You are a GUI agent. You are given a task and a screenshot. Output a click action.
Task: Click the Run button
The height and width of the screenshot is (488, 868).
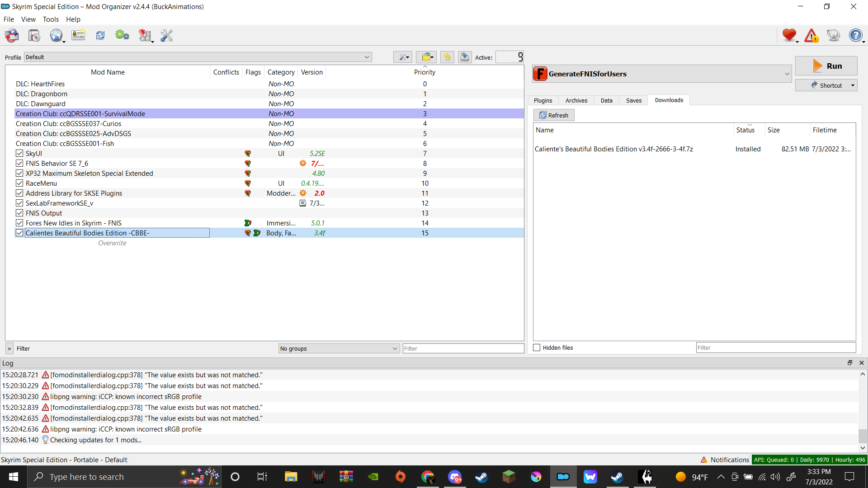(x=826, y=66)
